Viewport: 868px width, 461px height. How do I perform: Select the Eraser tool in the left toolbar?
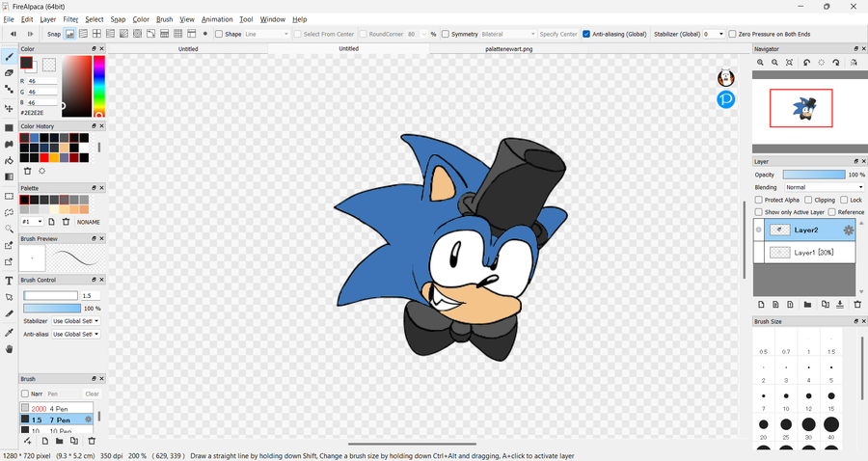pyautogui.click(x=9, y=73)
